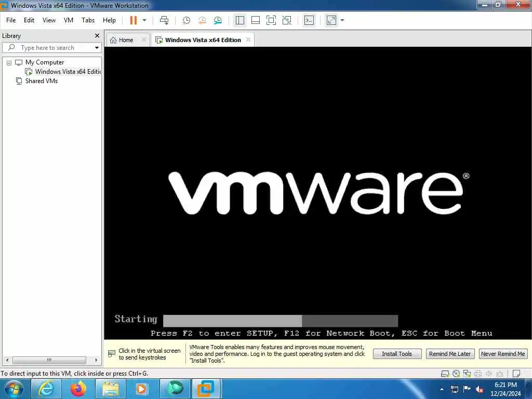532x399 pixels.
Task: Open the Help menu
Action: [x=109, y=20]
